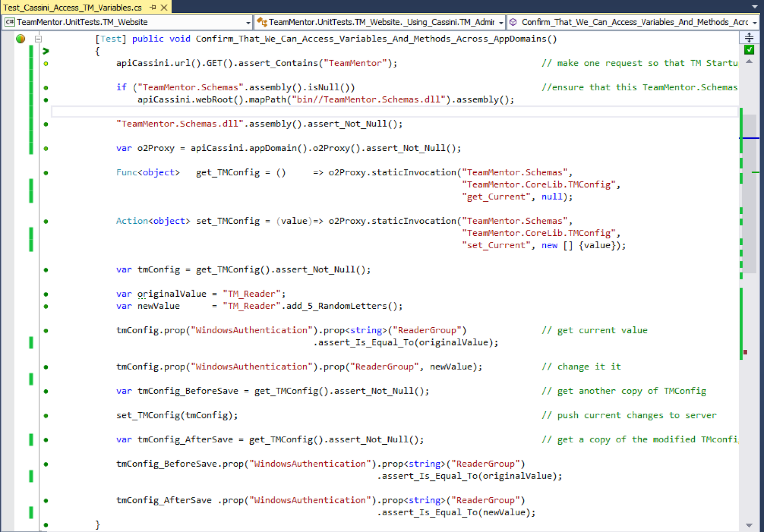
Task: Click the green dot beside var originalValue
Action: (x=46, y=294)
